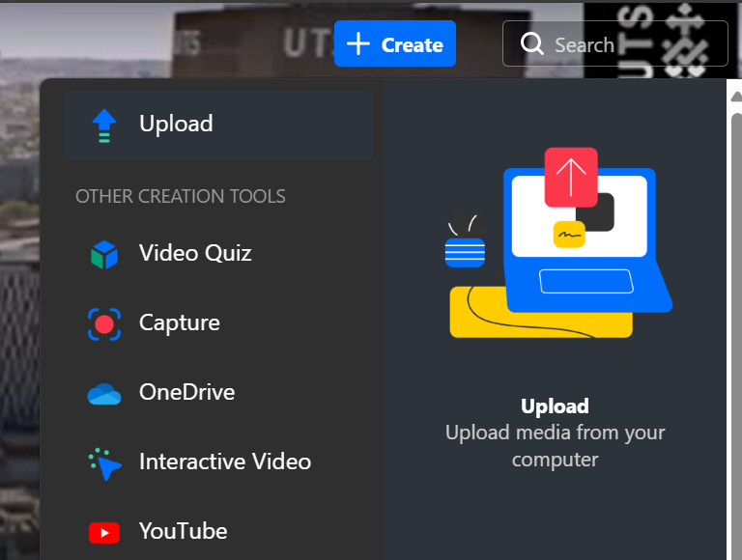Click the magnifying glass search icon

click(532, 44)
